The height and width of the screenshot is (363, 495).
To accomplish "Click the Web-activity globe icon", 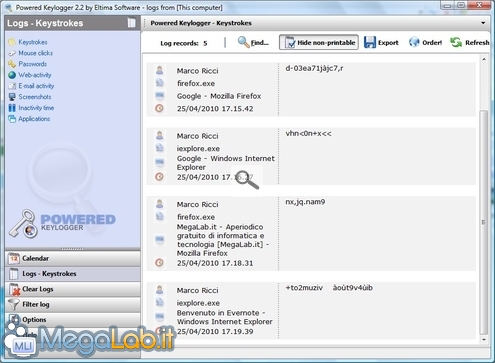I will pos(12,75).
